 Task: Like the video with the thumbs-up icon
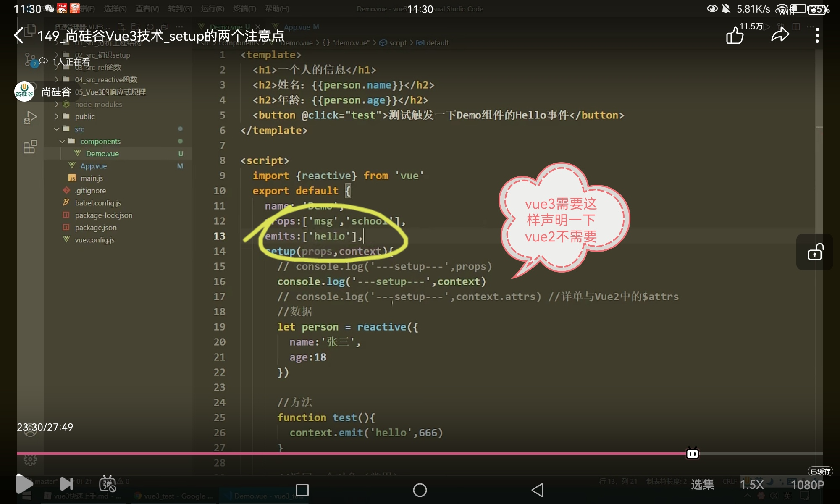735,36
